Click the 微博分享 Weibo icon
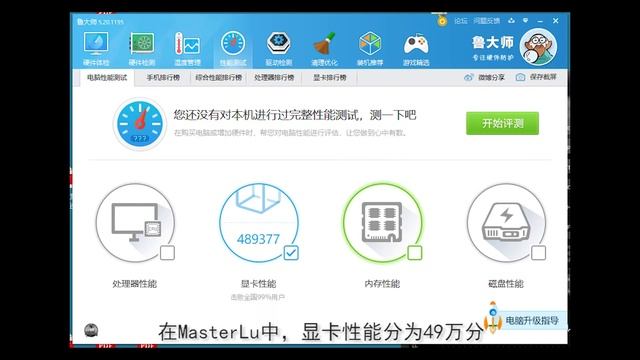 pyautogui.click(x=469, y=77)
